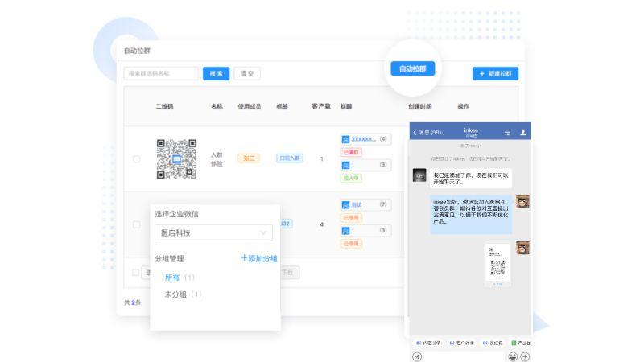Go back to 消息 (99+) in chat
Viewport: 644px width, 362px height.
pos(429,132)
